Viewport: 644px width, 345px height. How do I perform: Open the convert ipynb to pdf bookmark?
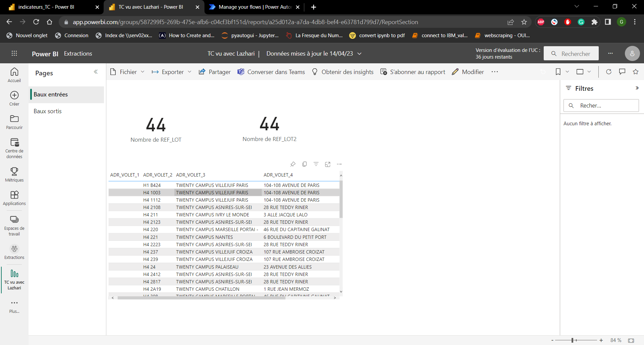[x=377, y=36]
